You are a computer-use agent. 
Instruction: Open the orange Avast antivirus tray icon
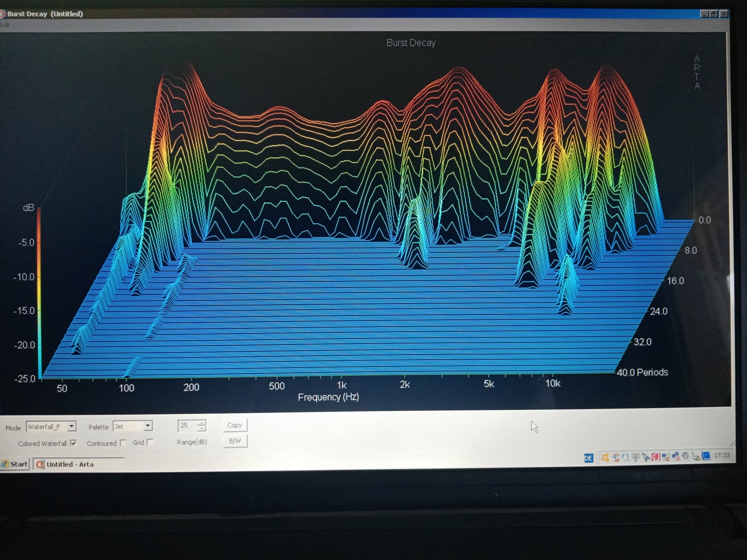[x=605, y=457]
